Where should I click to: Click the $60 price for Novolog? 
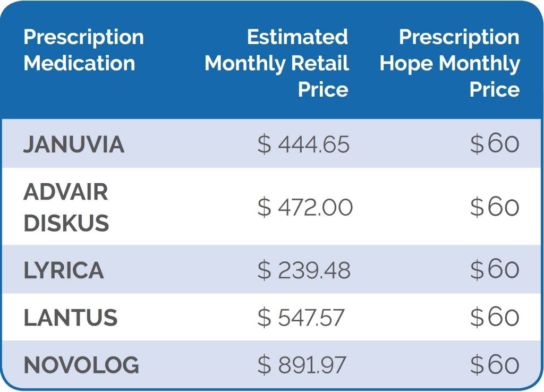[495, 365]
